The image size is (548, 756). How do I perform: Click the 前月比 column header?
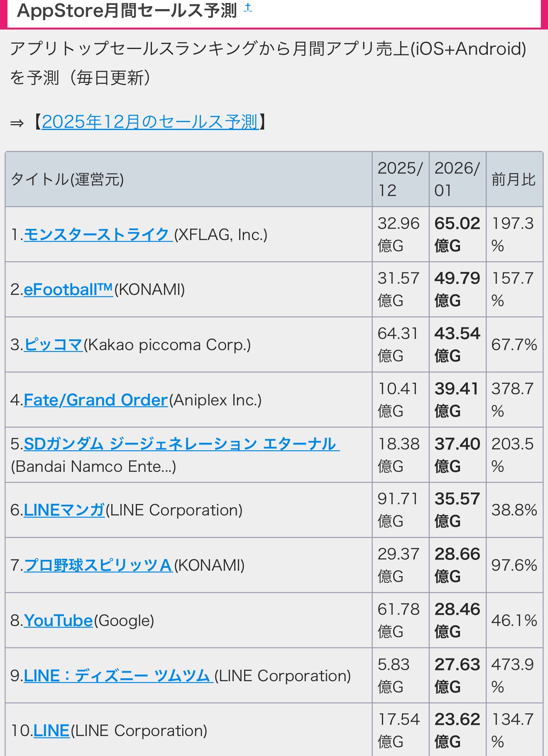coord(514,179)
